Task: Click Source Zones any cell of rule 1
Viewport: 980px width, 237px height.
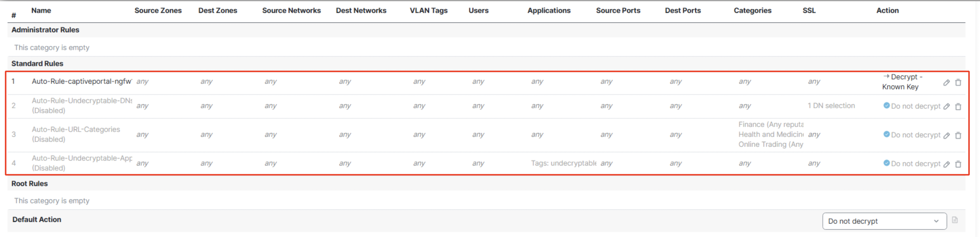Action: coord(142,81)
